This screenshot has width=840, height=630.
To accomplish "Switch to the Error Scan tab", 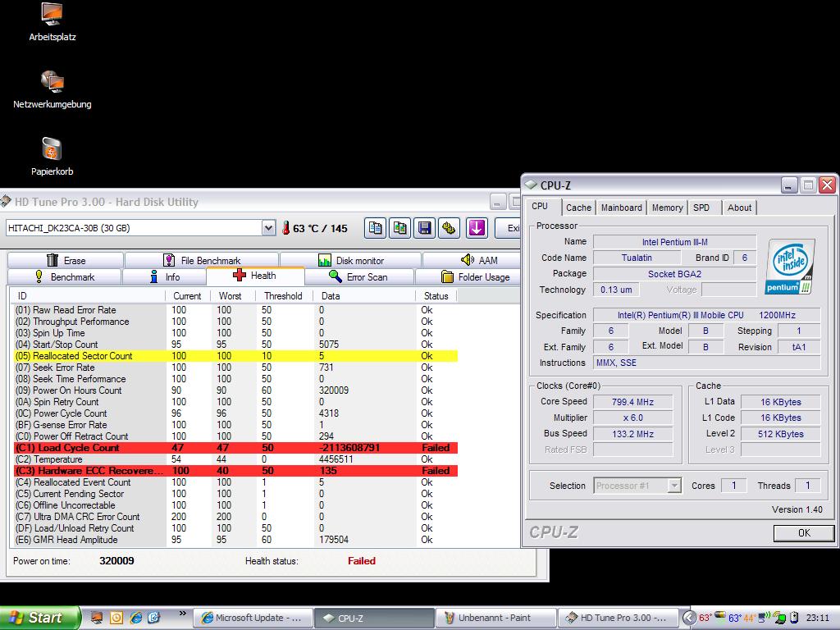I will (358, 277).
